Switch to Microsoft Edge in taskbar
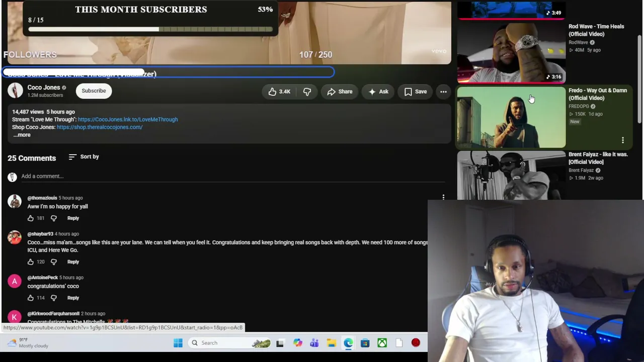The width and height of the screenshot is (644, 362). coord(348,343)
